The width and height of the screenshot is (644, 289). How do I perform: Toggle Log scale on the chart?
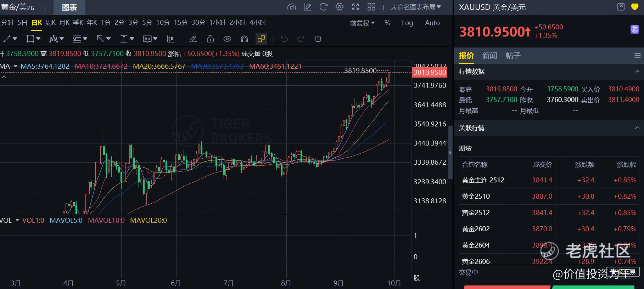click(x=407, y=23)
